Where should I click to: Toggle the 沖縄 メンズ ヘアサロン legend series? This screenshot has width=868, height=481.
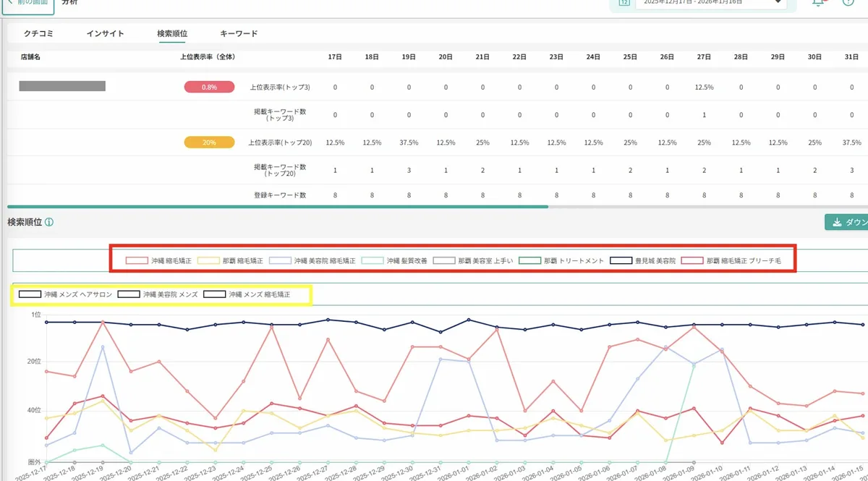point(65,294)
